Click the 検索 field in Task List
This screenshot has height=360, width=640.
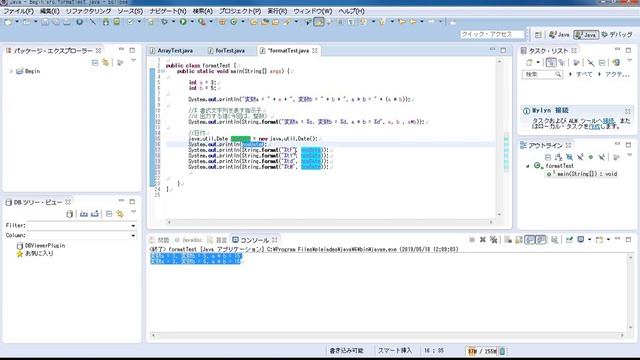(542, 74)
